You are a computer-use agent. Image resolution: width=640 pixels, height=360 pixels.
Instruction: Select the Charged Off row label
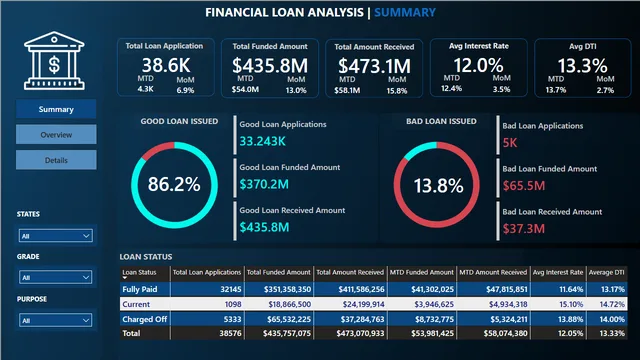click(x=144, y=319)
